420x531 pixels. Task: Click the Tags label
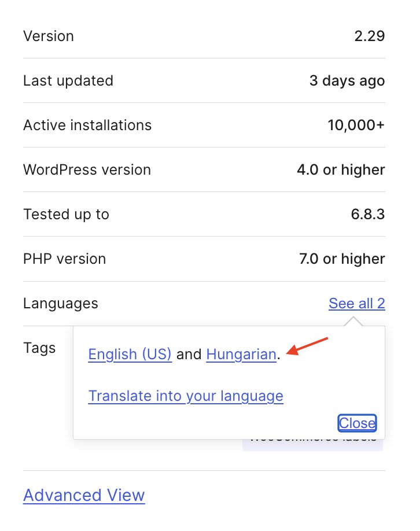[39, 348]
